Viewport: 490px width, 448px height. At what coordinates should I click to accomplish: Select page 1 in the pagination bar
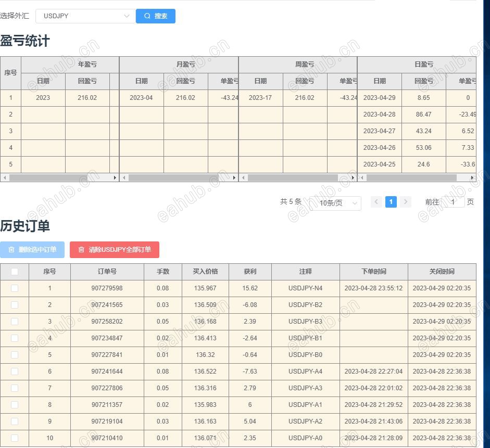tap(391, 201)
